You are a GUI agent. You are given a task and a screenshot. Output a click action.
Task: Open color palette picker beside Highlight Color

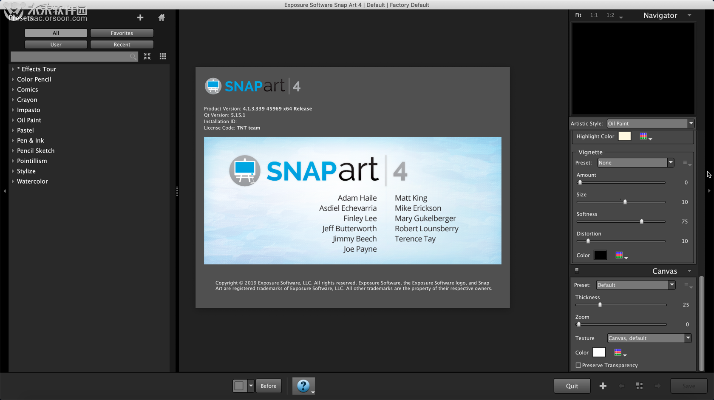645,136
